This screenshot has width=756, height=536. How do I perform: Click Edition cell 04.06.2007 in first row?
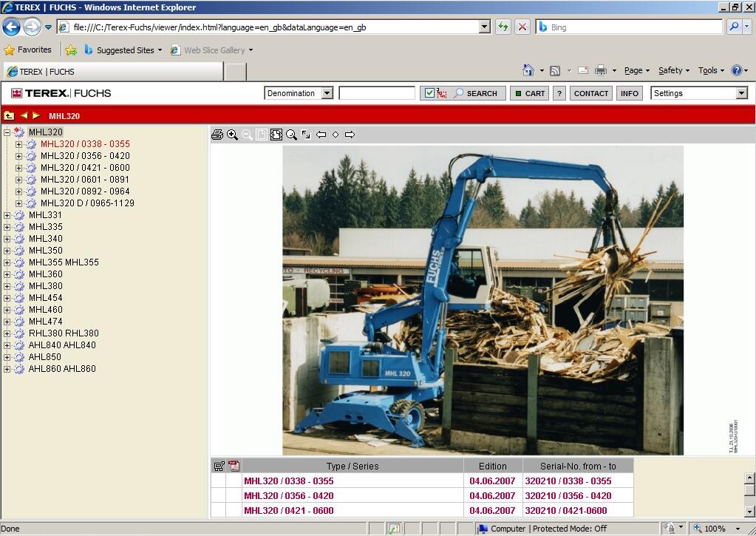[x=492, y=481]
